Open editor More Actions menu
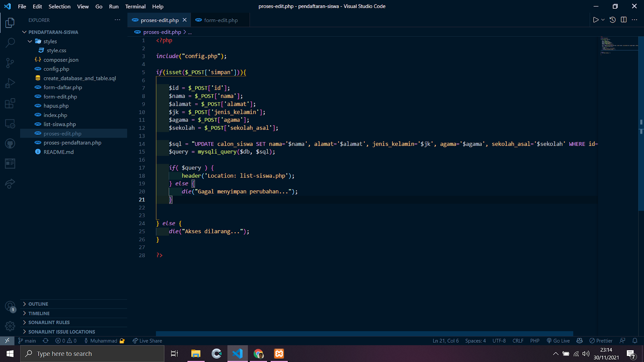Viewport: 644px width, 362px height. (x=634, y=20)
